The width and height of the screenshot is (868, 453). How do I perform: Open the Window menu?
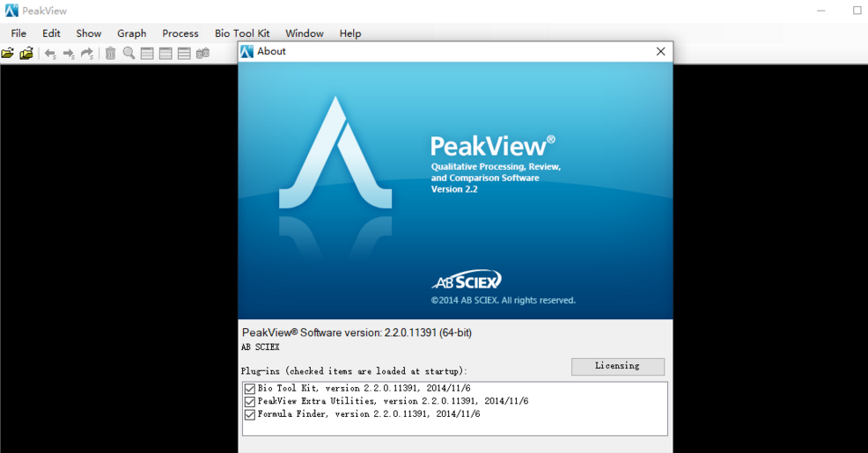(305, 33)
